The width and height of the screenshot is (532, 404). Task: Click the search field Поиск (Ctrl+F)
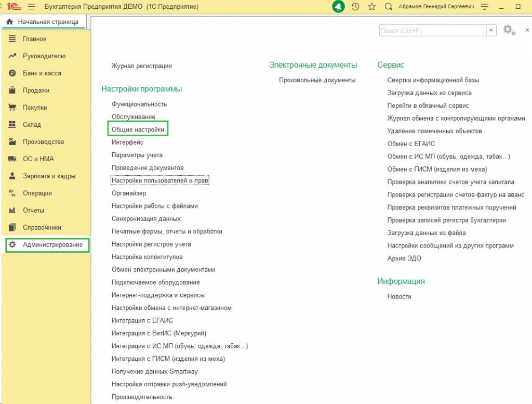(x=432, y=31)
